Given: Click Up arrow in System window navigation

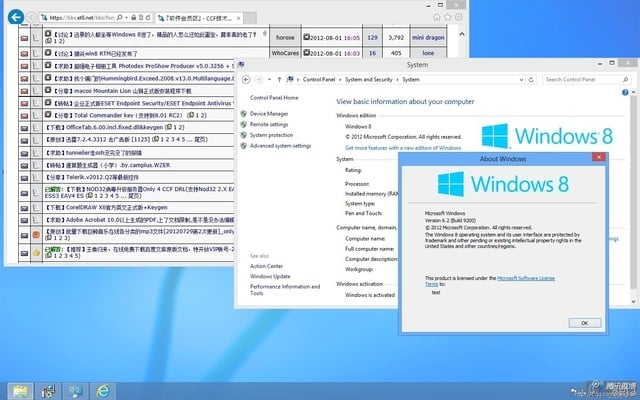Looking at the screenshot, I should click(x=279, y=80).
